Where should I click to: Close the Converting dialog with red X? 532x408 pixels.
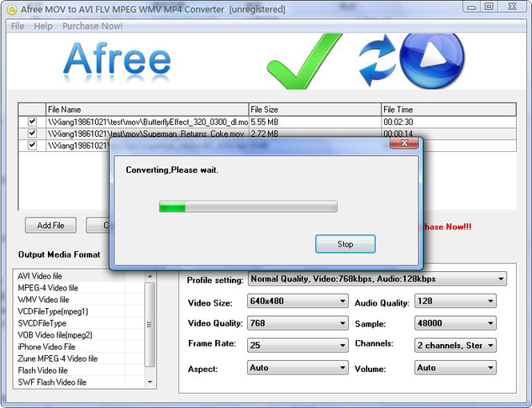(x=404, y=143)
